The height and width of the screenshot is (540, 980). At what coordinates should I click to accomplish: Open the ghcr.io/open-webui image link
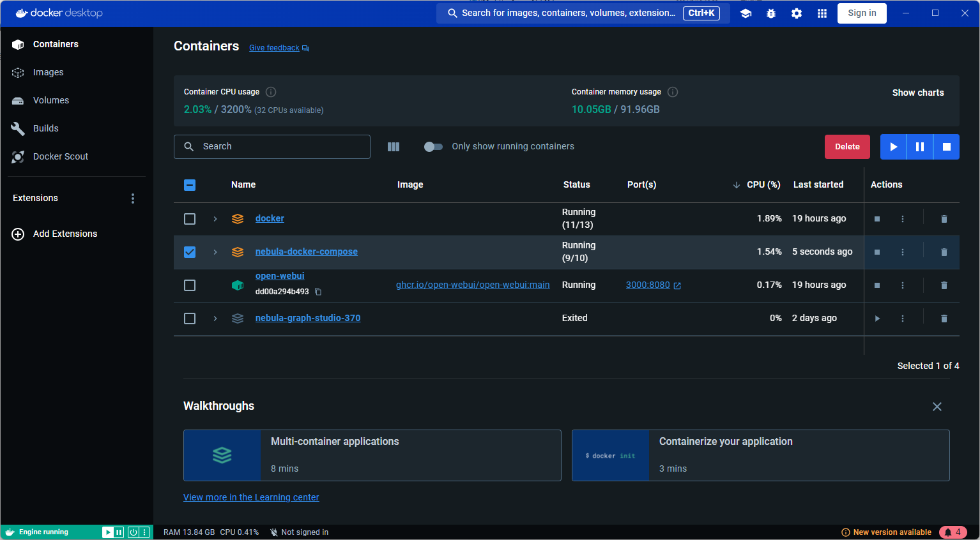pyautogui.click(x=473, y=285)
